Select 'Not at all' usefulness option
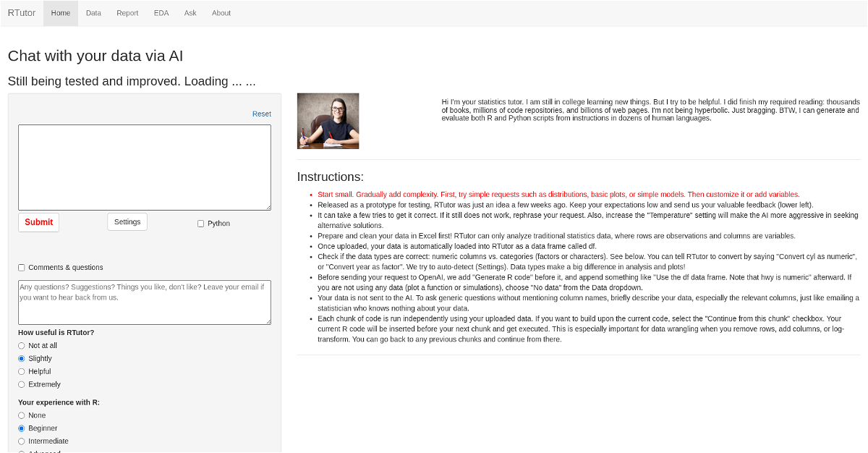The height and width of the screenshot is (453, 868). pos(22,346)
